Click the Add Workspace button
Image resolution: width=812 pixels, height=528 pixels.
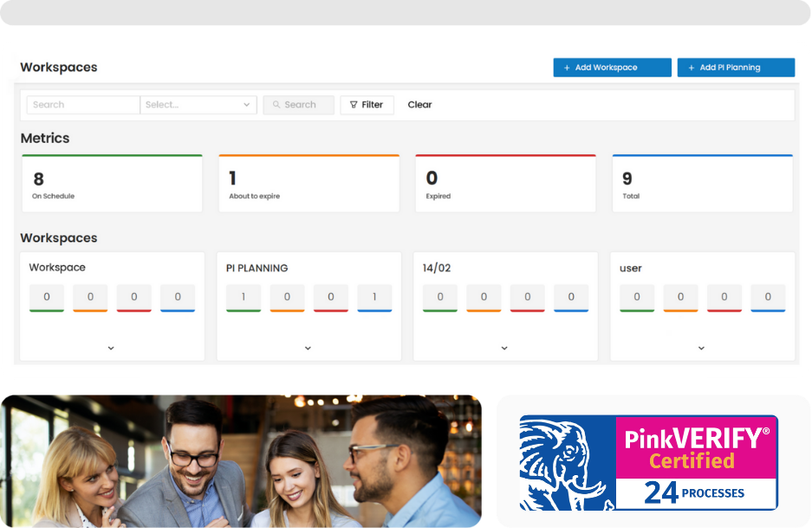(x=612, y=68)
